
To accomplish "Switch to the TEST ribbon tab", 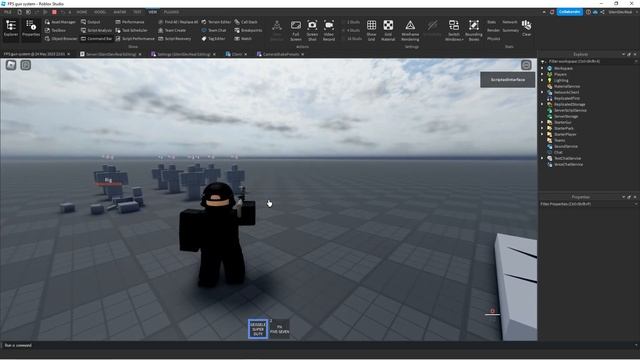I will 137,12.
